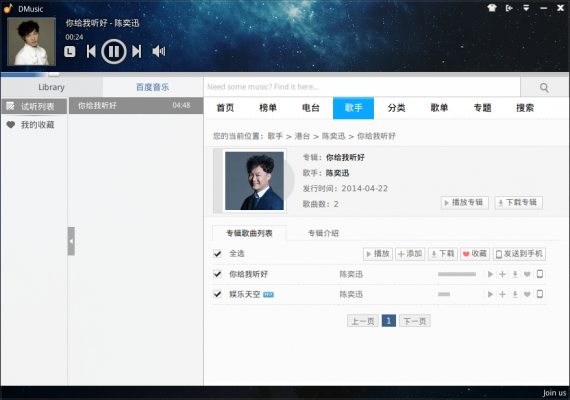
Task: Click the 下载 button above song list
Action: pos(442,254)
